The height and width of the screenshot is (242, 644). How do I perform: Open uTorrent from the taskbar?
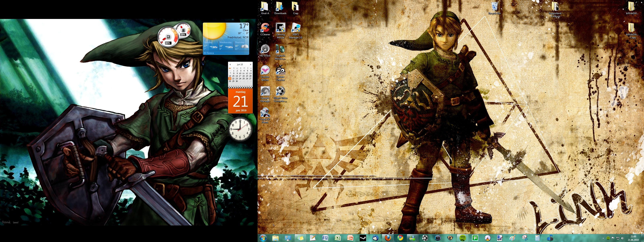coord(475,238)
